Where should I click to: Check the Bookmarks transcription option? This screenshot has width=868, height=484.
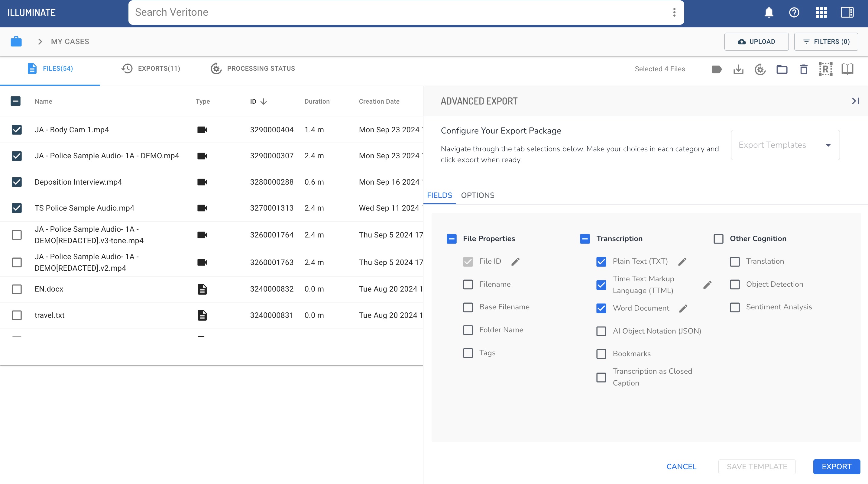tap(601, 354)
